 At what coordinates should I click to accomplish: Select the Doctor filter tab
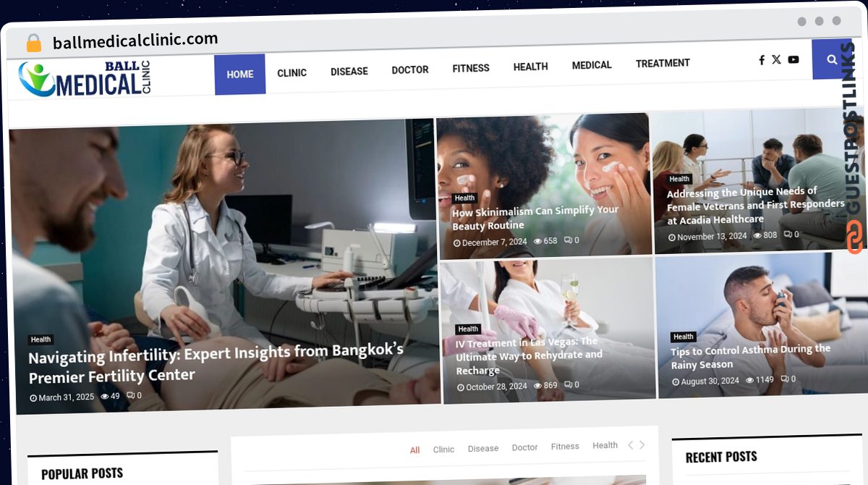[x=524, y=447]
